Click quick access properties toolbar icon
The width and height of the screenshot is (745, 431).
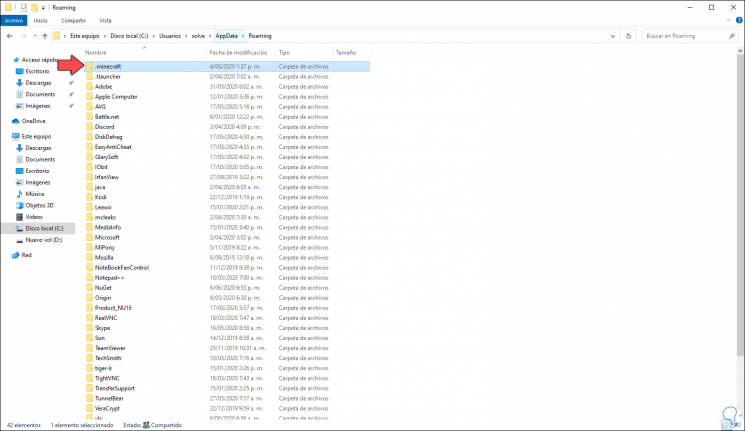tap(23, 8)
